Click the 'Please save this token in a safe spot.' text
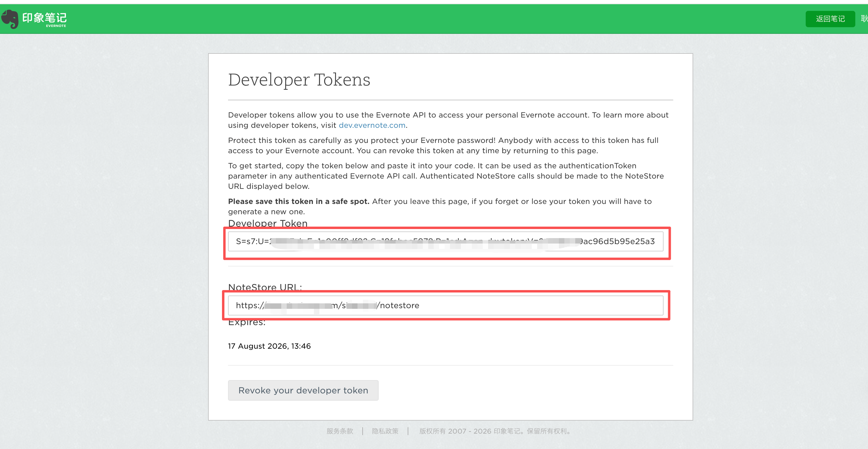The width and height of the screenshot is (868, 449). (299, 201)
